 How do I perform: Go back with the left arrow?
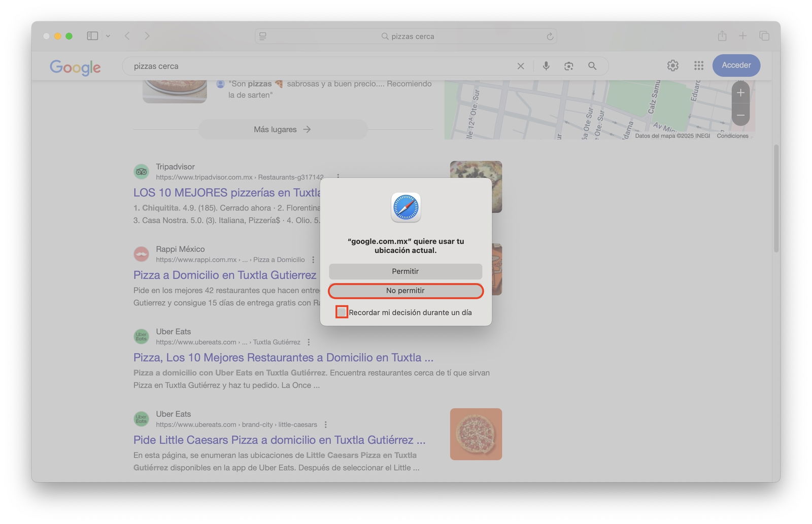pos(127,36)
